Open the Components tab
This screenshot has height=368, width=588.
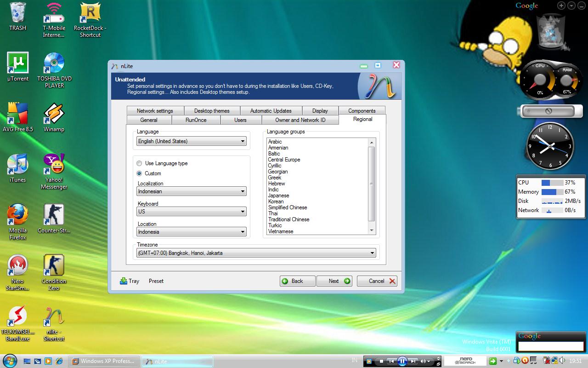[362, 111]
